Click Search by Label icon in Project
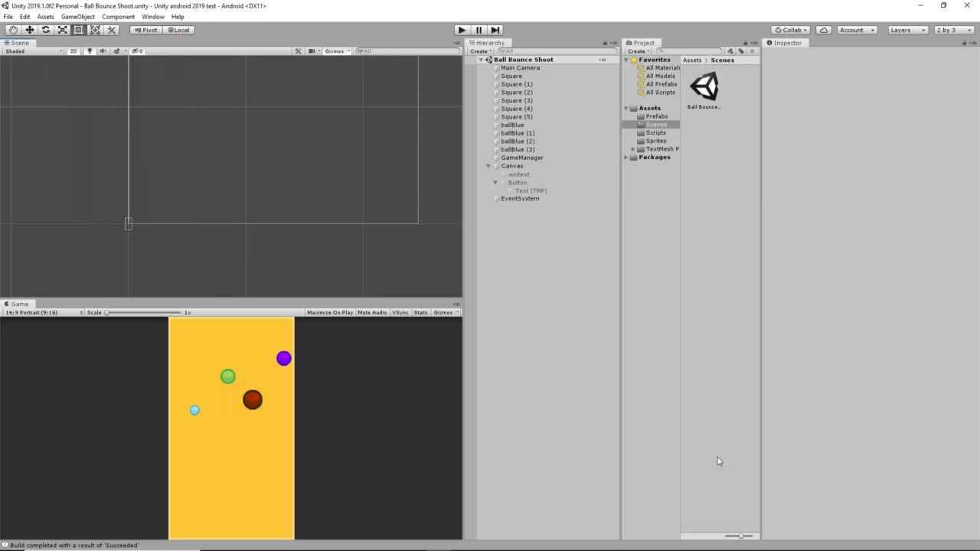 741,51
